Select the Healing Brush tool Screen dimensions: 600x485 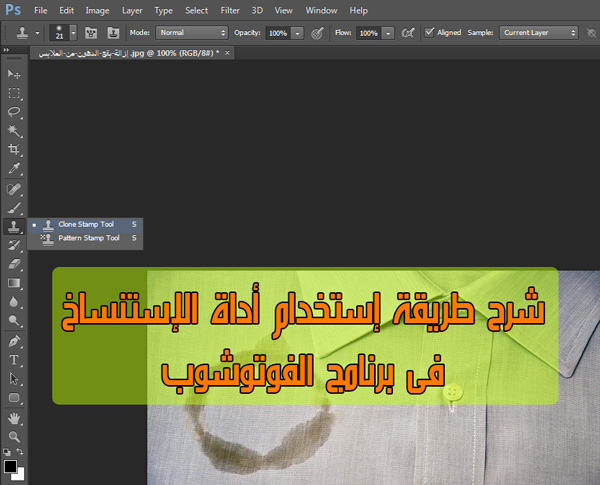point(14,189)
